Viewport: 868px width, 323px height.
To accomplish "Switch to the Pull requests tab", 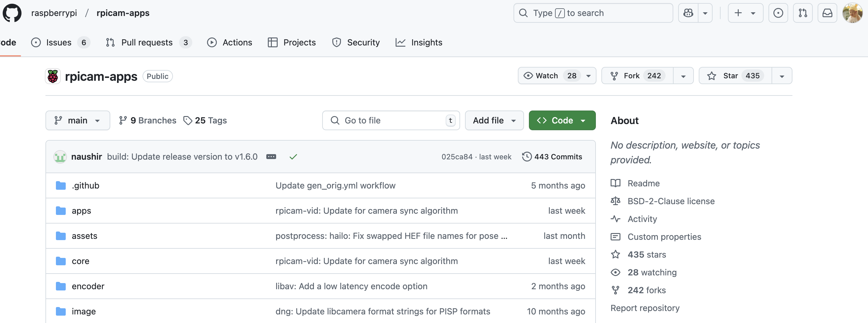I will tap(148, 42).
